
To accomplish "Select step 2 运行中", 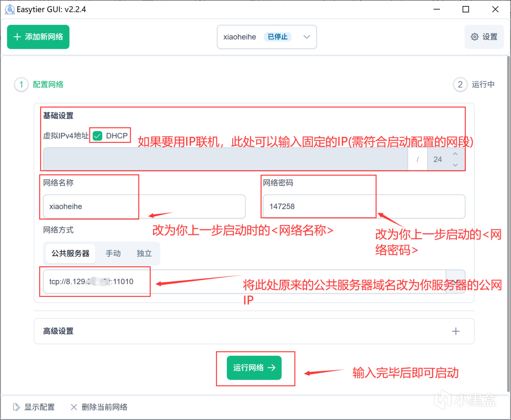I will click(x=474, y=84).
